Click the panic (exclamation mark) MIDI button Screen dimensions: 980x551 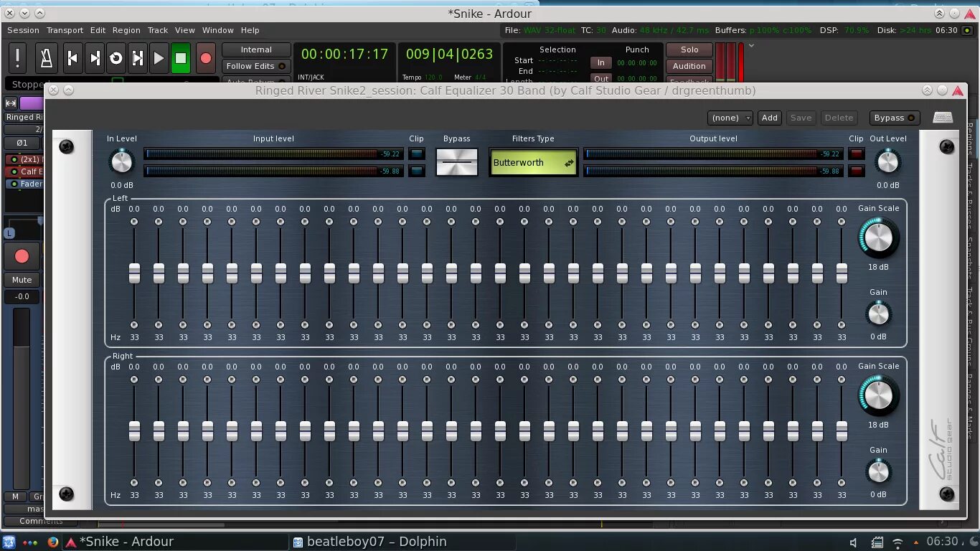tap(18, 58)
